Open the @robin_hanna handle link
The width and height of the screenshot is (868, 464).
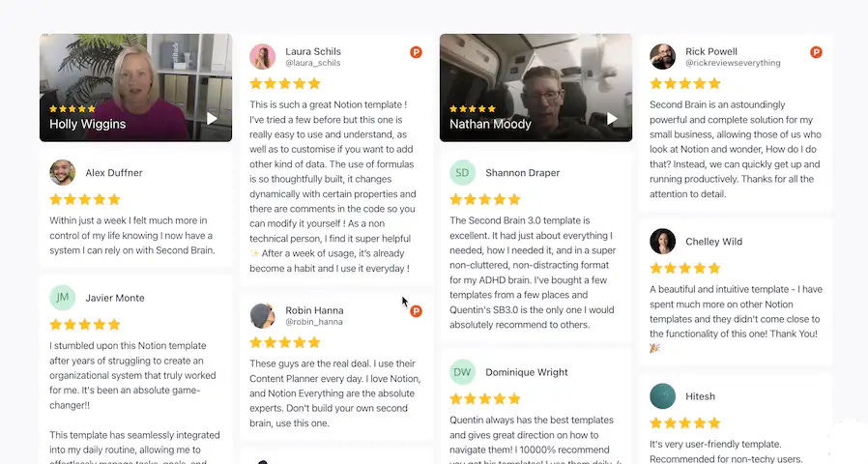tap(314, 322)
